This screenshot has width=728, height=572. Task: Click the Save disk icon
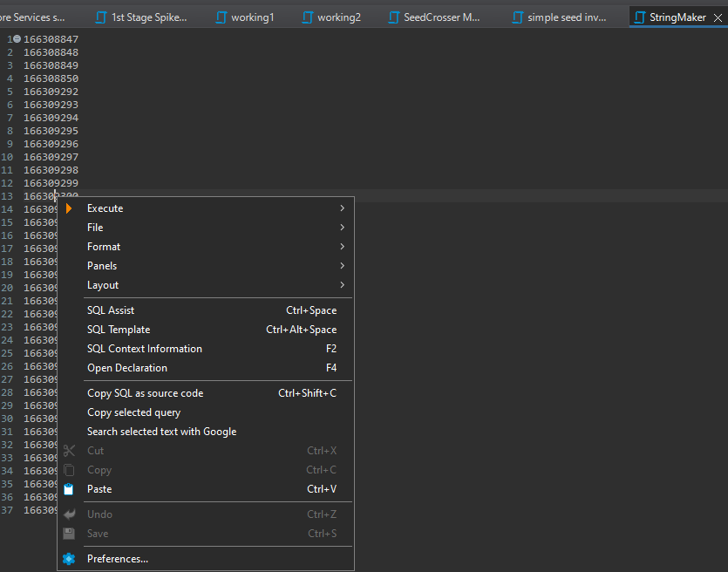(68, 533)
